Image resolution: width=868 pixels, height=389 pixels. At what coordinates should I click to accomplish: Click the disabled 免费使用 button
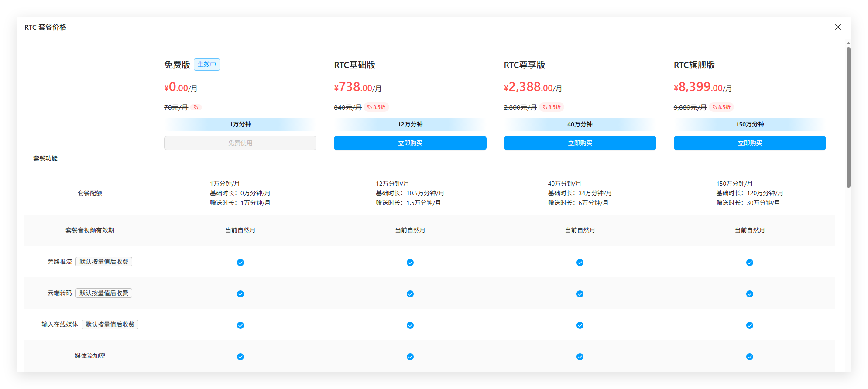[x=240, y=143]
